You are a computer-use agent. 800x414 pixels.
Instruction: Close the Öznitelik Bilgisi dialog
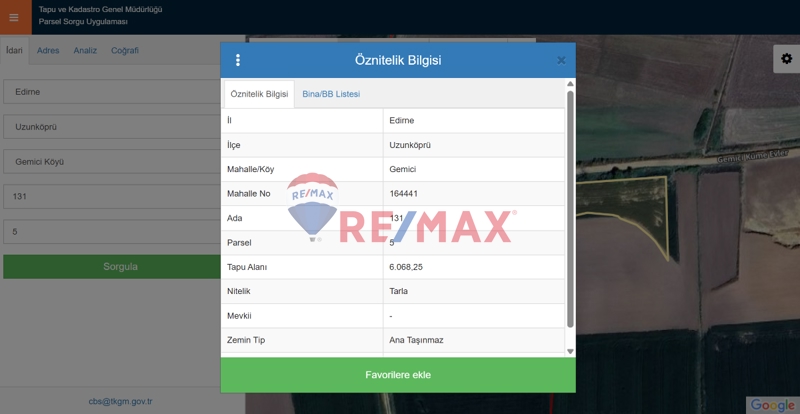click(x=561, y=60)
